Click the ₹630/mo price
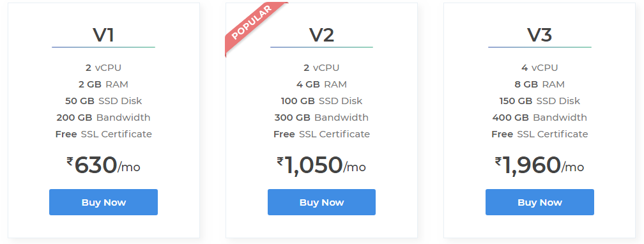Image resolution: width=644 pixels, height=244 pixels. [x=103, y=165]
